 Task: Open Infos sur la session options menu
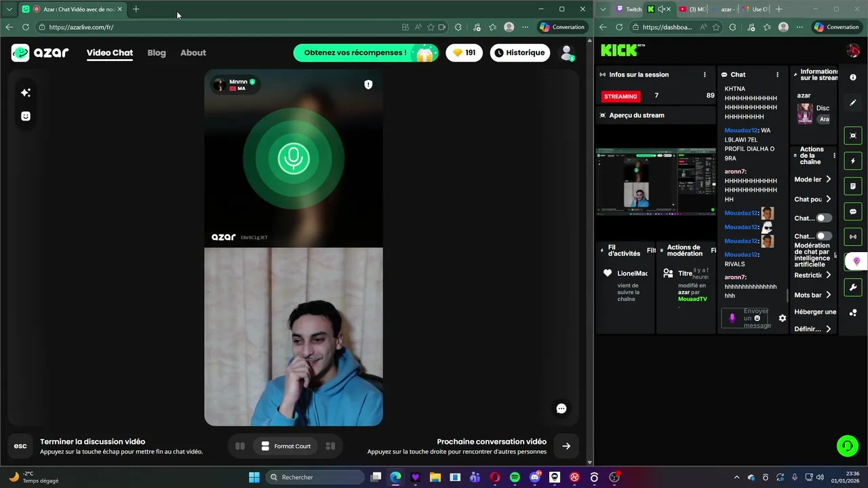705,75
